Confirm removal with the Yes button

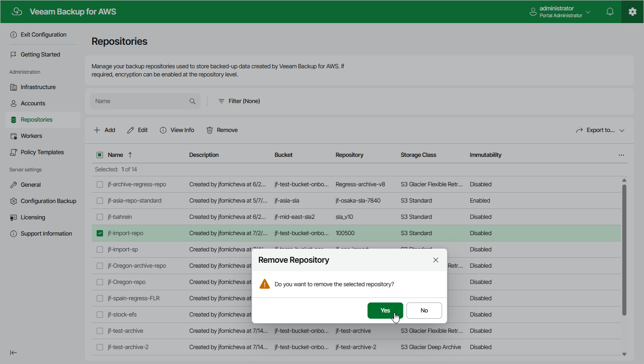[385, 311]
